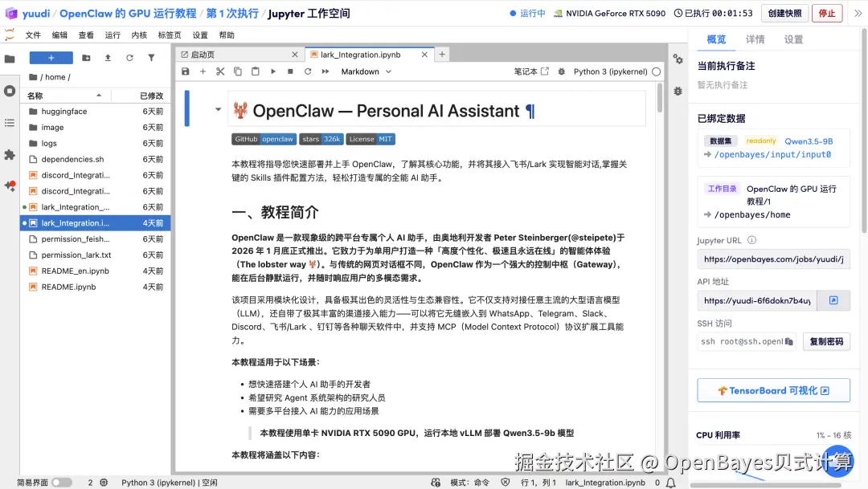Viewport: 868px width, 489px height.
Task: Click the notification bell in status bar
Action: click(x=671, y=483)
